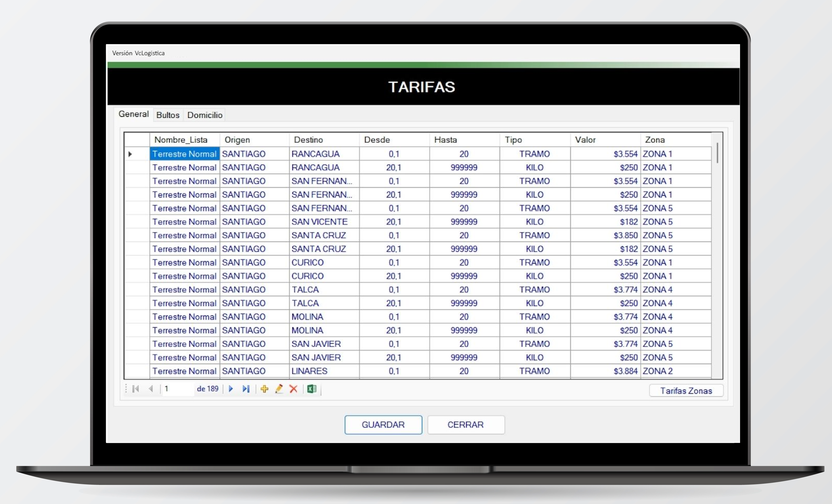Select TALCA cell in TRAMO row
This screenshot has height=504, width=832.
pyautogui.click(x=325, y=290)
